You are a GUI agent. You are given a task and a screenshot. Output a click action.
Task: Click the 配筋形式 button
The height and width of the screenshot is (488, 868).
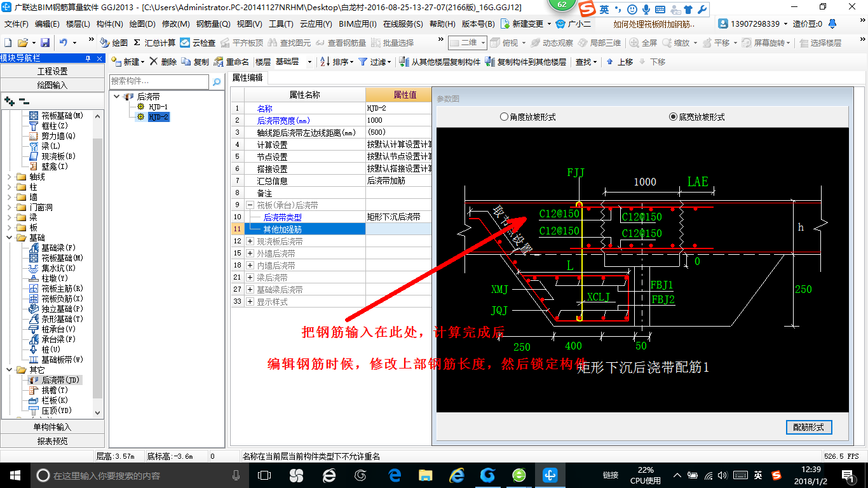(809, 427)
